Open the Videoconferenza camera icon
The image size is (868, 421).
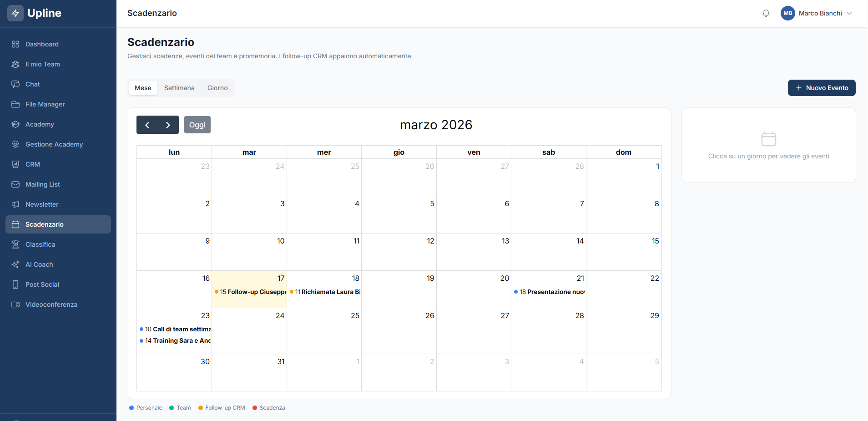[15, 304]
